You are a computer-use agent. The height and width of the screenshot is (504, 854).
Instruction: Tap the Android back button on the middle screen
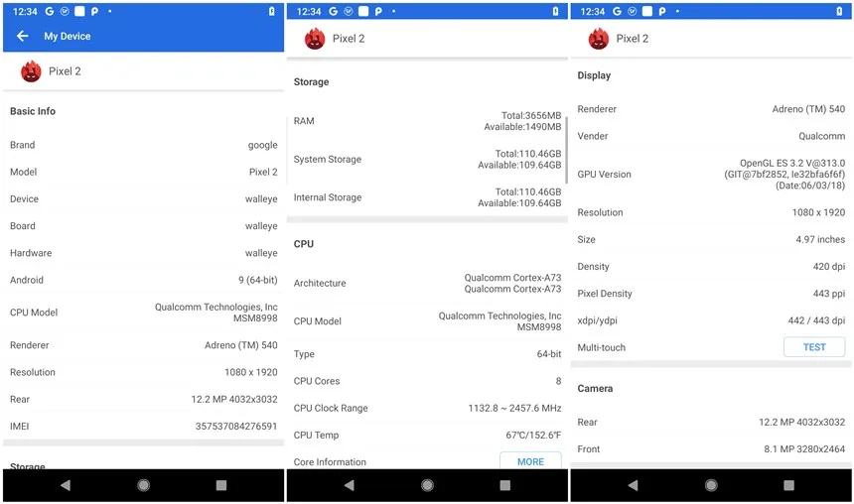pyautogui.click(x=350, y=485)
